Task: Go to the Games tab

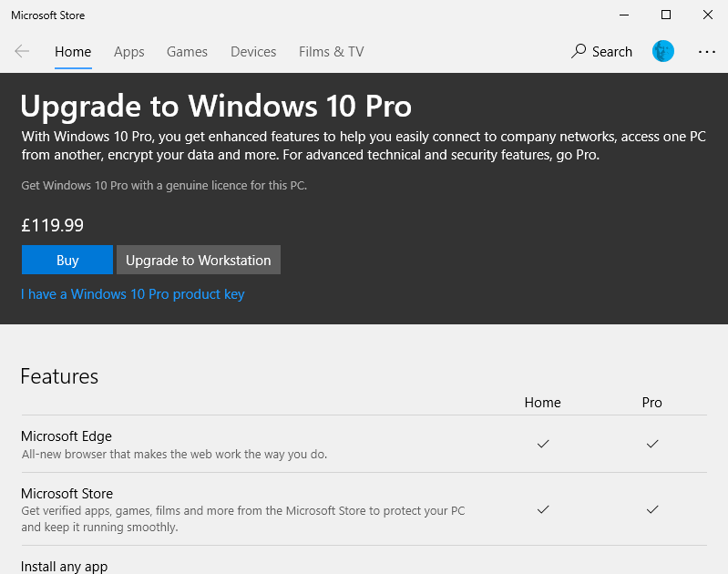Action: [x=187, y=52]
